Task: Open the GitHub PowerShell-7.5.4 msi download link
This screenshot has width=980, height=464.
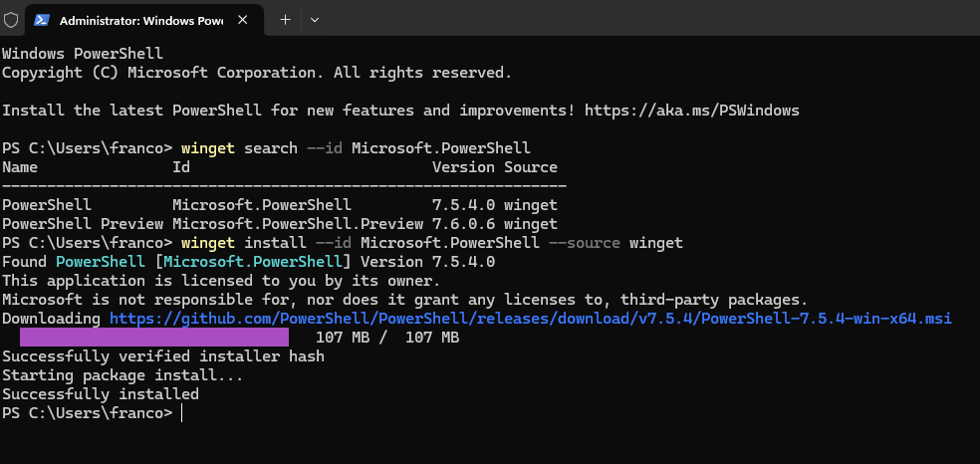Action: pos(530,319)
